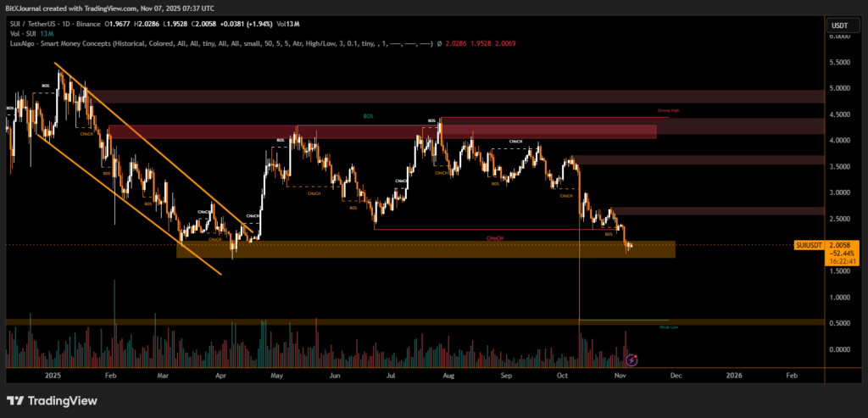Select the bright red supply zone rectangle
The height and width of the screenshot is (418, 868).
pyautogui.click(x=381, y=131)
